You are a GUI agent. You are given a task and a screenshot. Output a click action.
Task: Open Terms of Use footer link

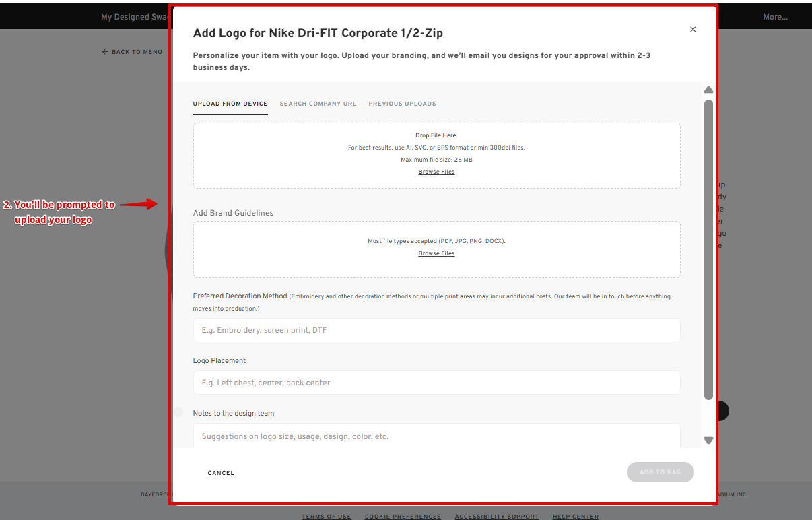pyautogui.click(x=327, y=517)
